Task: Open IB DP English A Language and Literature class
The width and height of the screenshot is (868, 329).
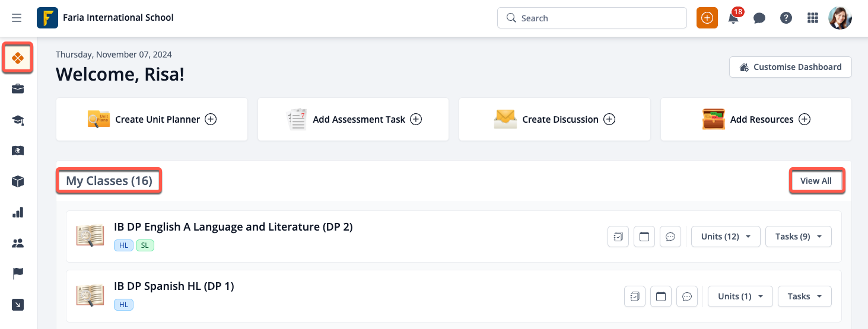Action: (x=233, y=226)
